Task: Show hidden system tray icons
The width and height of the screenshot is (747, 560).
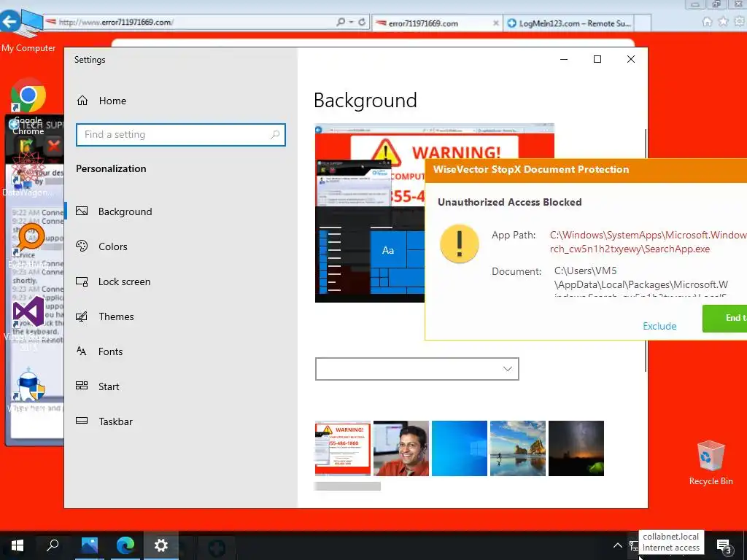Action: pyautogui.click(x=617, y=545)
